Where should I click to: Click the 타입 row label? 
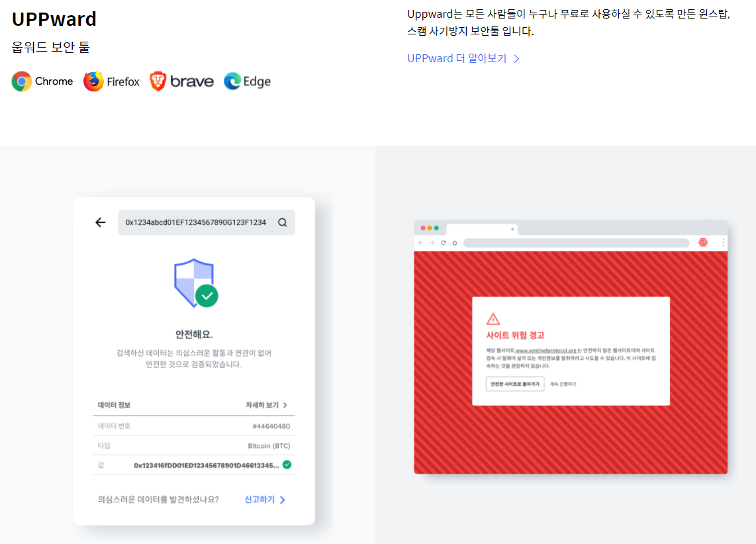tap(104, 445)
